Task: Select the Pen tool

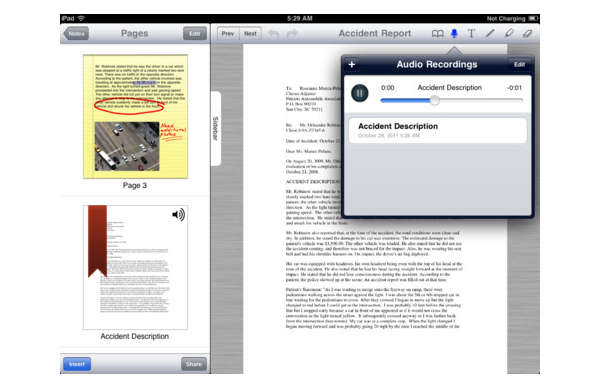Action: 490,34
